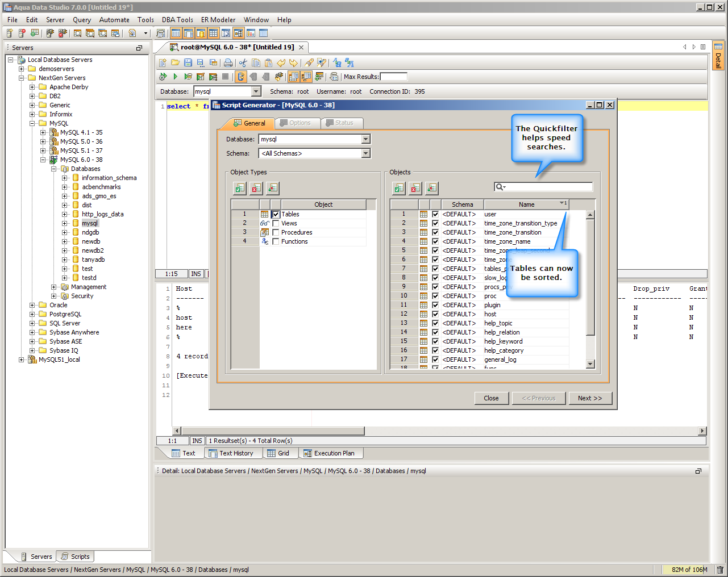This screenshot has width=728, height=577.
Task: Uncheck the time_zone_name table checkbox
Action: 435,241
